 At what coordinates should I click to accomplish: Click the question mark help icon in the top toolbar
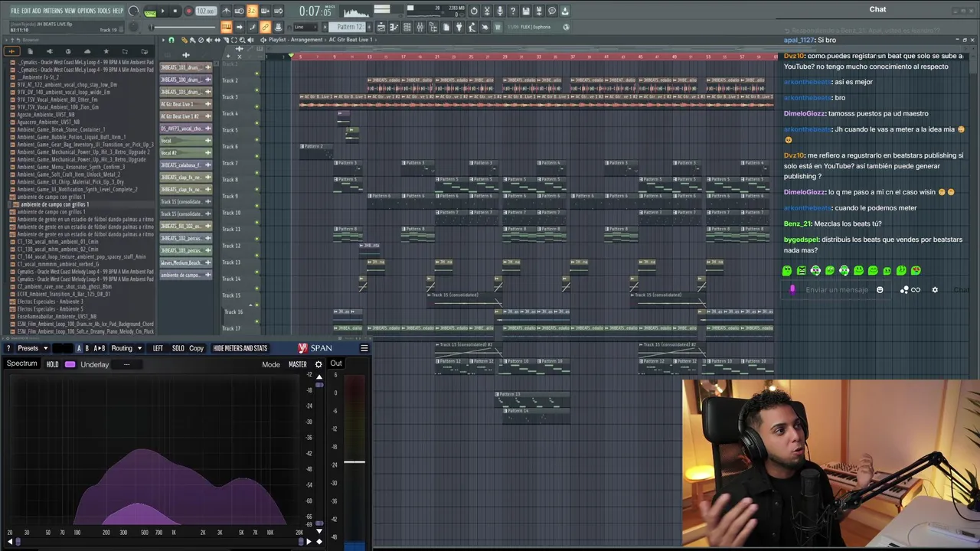[512, 11]
